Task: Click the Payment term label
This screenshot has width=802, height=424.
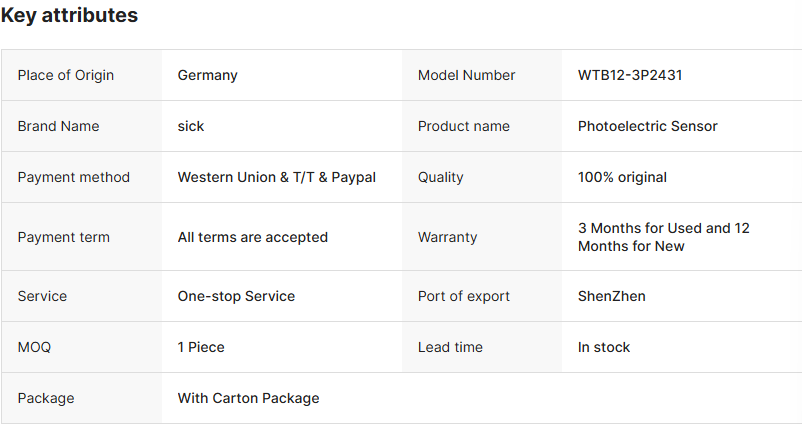Action: tap(64, 237)
